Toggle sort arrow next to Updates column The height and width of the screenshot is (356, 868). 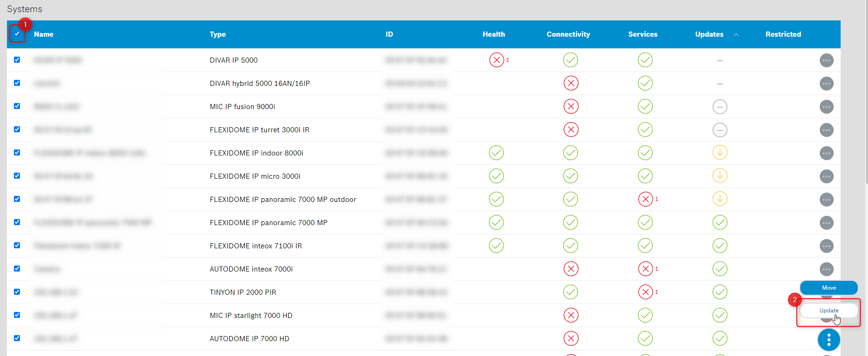[x=736, y=35]
